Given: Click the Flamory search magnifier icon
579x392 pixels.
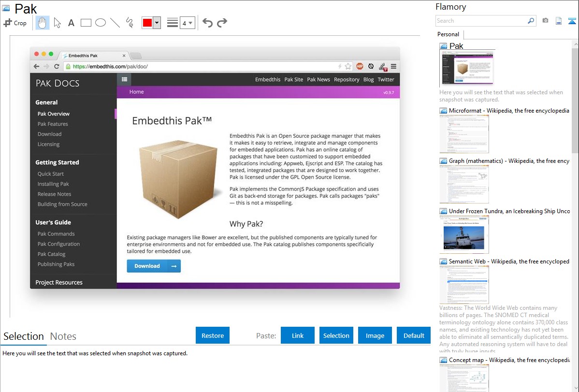Looking at the screenshot, I should tap(531, 21).
